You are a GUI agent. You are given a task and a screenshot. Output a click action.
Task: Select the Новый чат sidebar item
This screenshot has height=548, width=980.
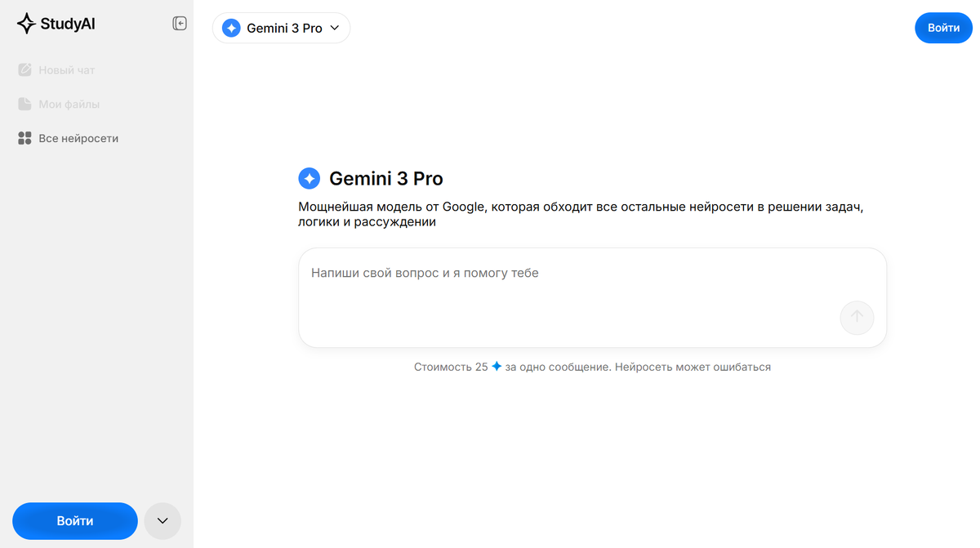coord(67,70)
